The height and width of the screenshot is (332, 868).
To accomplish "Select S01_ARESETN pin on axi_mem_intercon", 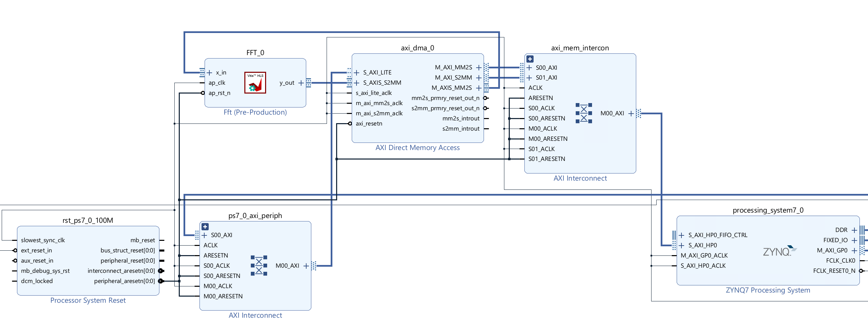I will coord(546,159).
